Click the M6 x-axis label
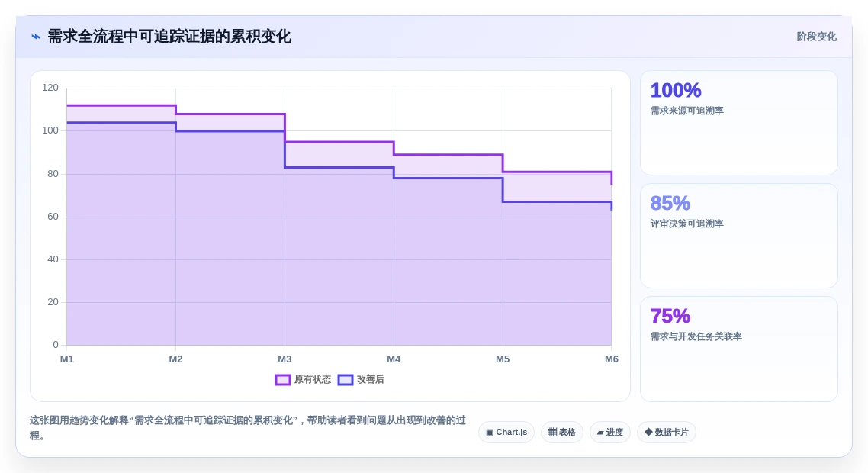This screenshot has height=473, width=868. [x=612, y=359]
